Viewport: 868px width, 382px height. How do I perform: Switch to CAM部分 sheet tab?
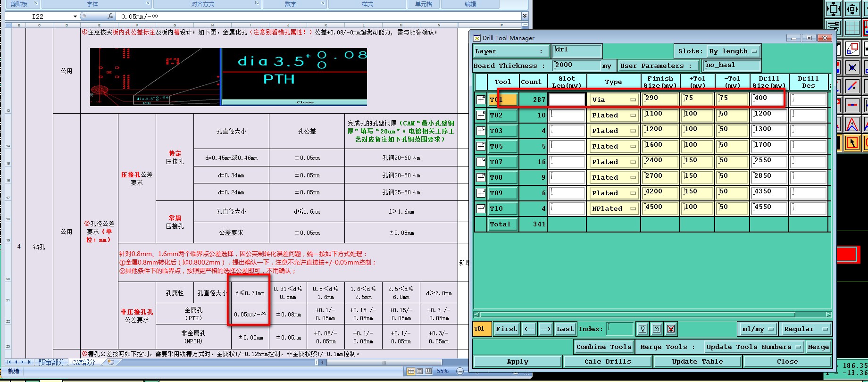coord(84,362)
